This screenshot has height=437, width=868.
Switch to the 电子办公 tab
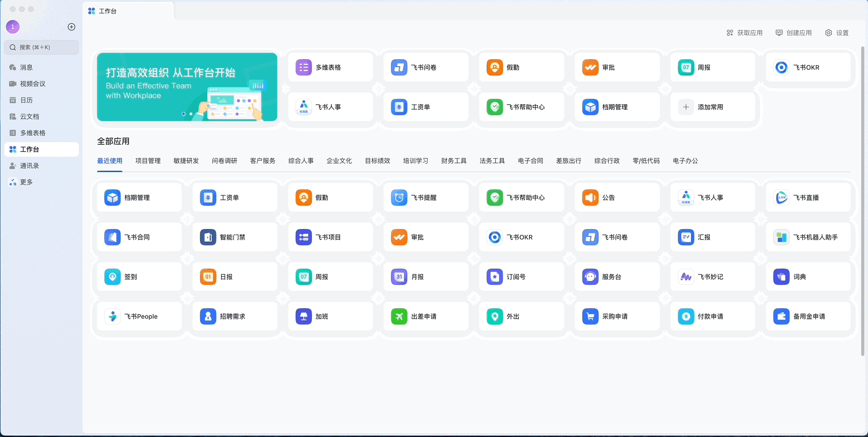(x=685, y=161)
